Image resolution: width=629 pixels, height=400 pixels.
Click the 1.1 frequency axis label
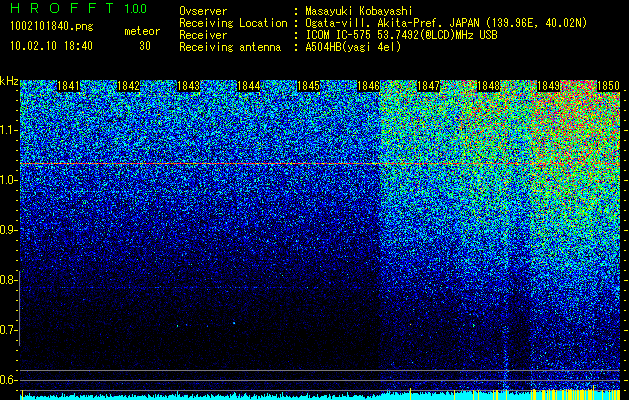[8, 130]
